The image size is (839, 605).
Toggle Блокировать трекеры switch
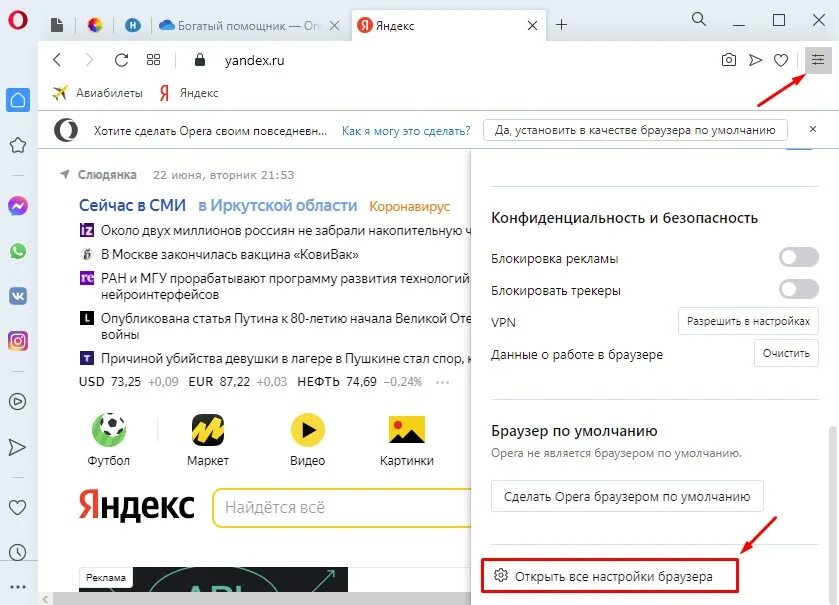799,289
